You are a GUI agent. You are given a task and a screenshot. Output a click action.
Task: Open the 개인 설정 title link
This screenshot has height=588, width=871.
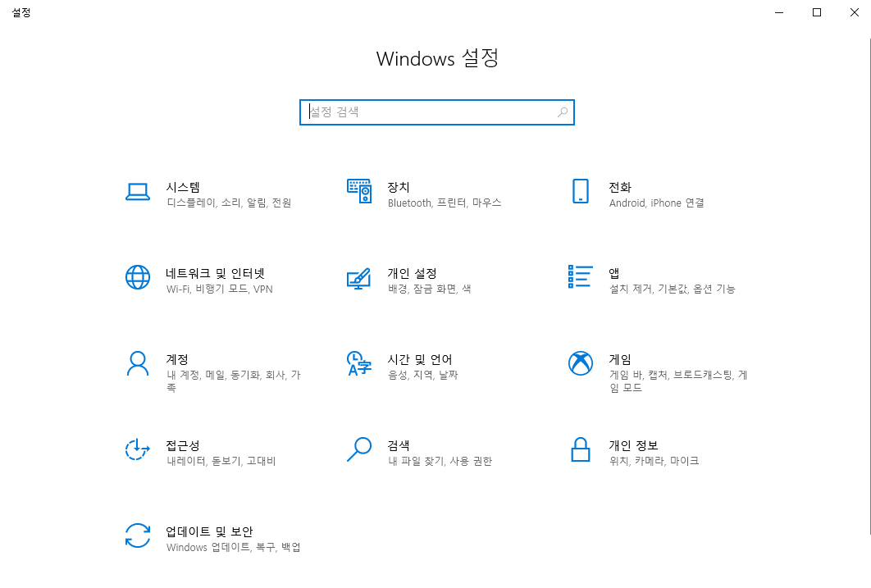(412, 273)
